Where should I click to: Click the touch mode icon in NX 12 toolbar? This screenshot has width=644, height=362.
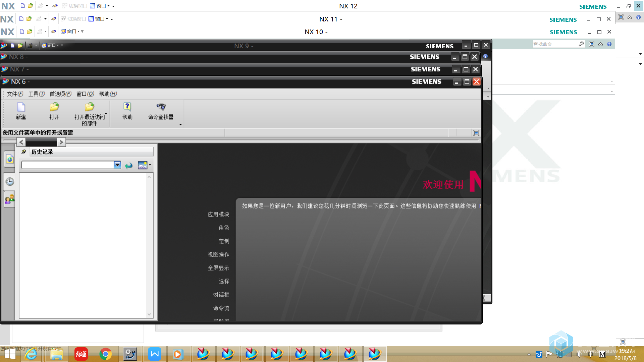pos(55,6)
